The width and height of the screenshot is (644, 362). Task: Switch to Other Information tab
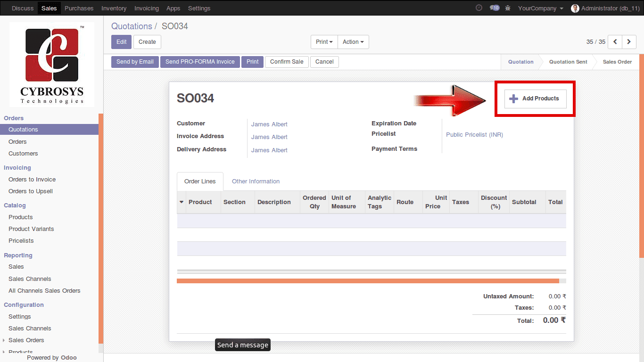[x=256, y=181]
